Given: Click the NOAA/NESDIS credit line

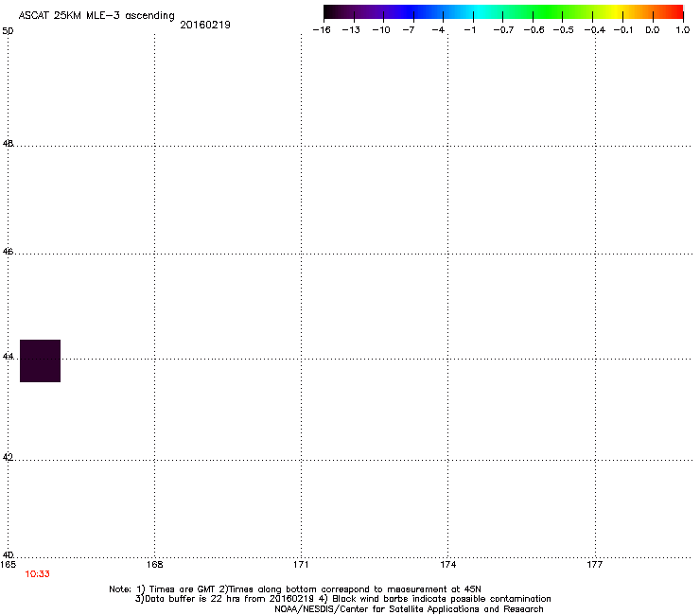Looking at the screenshot, I should click(x=409, y=609).
